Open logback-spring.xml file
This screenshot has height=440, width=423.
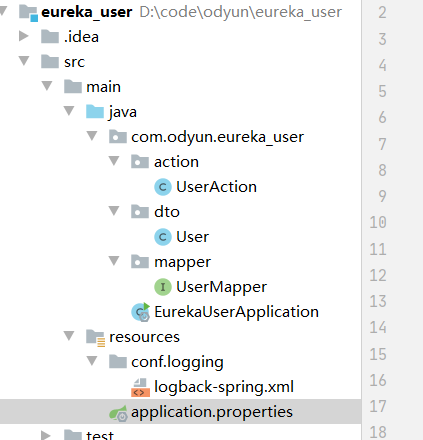(224, 387)
